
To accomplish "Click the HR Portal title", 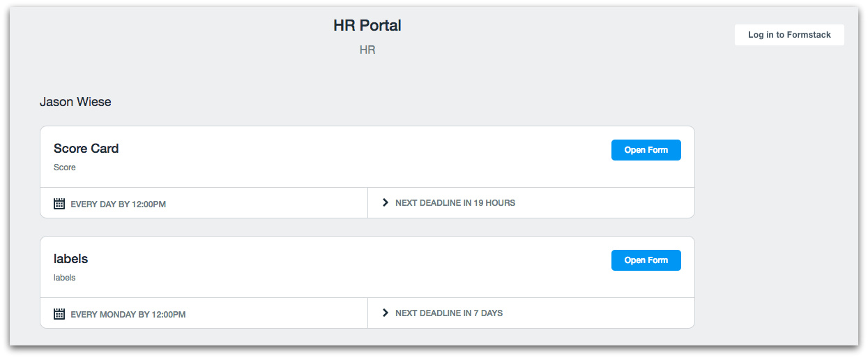I will pos(367,26).
